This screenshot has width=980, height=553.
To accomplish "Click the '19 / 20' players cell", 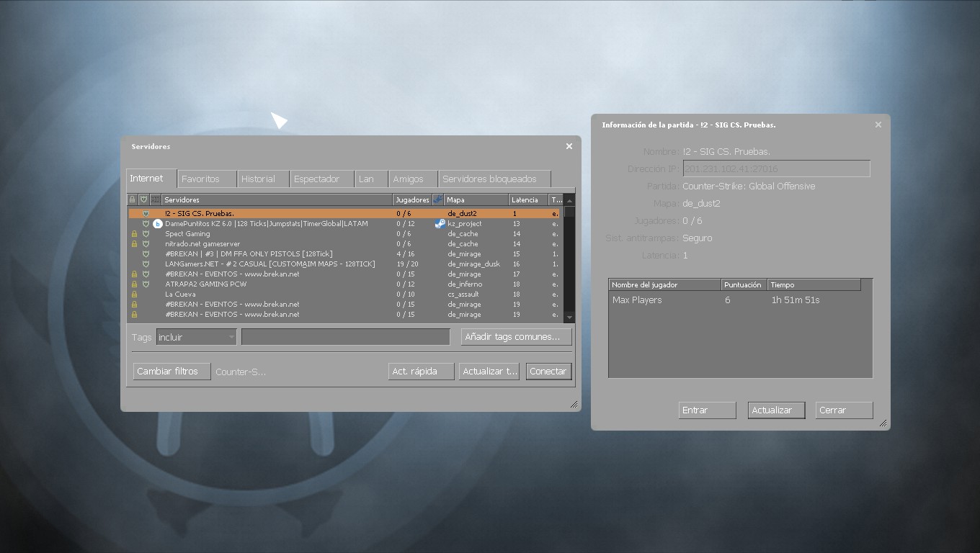I will coord(407,264).
